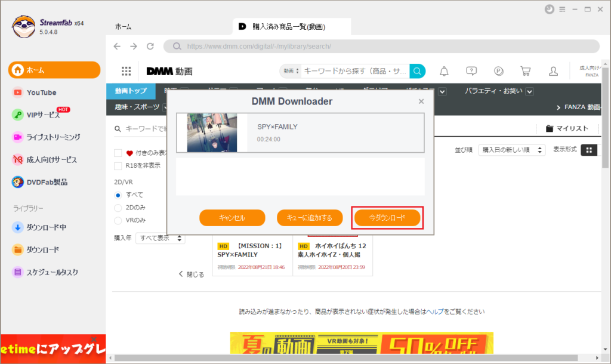
Task: Click the Lifetimeにアップグレ upgrade banner
Action: (x=53, y=349)
